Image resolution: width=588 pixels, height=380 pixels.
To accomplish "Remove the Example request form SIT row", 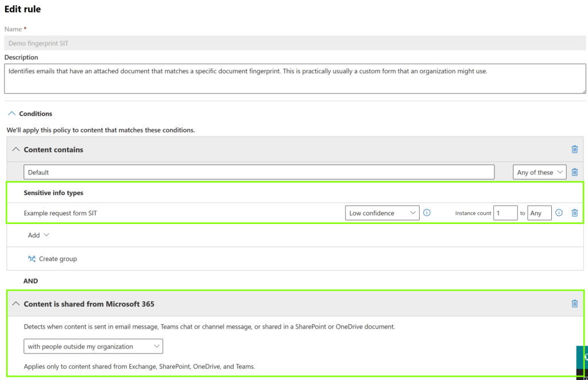I will pyautogui.click(x=574, y=213).
